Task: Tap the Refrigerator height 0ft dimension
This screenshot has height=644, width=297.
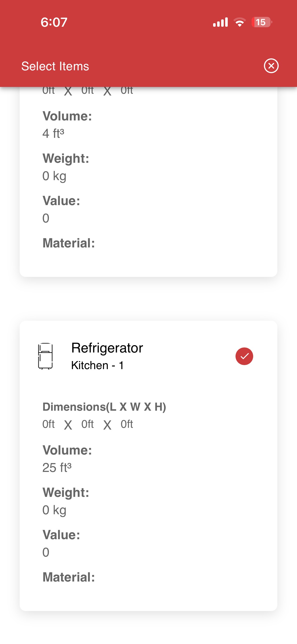Action: [127, 424]
